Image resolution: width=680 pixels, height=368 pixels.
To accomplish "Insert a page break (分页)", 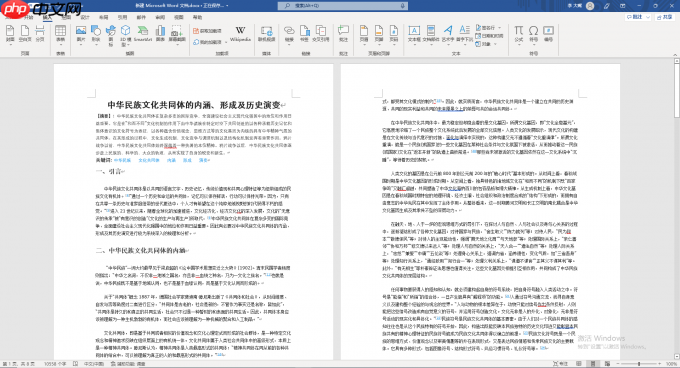I will (40, 34).
